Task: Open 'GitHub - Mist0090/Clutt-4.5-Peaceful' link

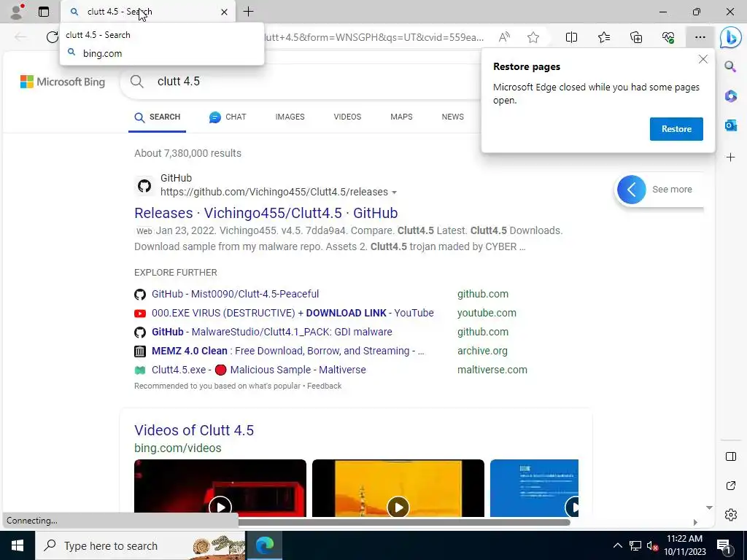Action: (x=236, y=295)
